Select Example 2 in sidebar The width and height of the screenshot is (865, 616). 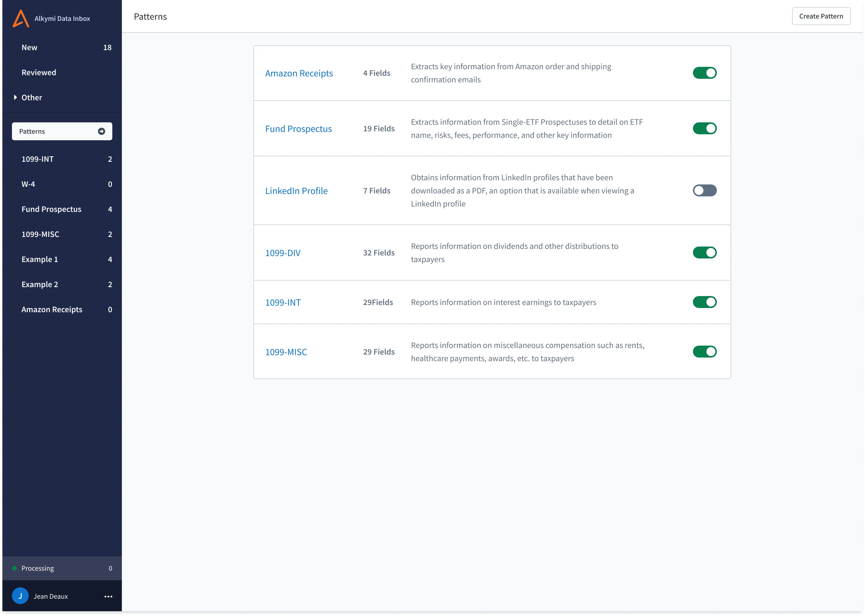coord(62,284)
